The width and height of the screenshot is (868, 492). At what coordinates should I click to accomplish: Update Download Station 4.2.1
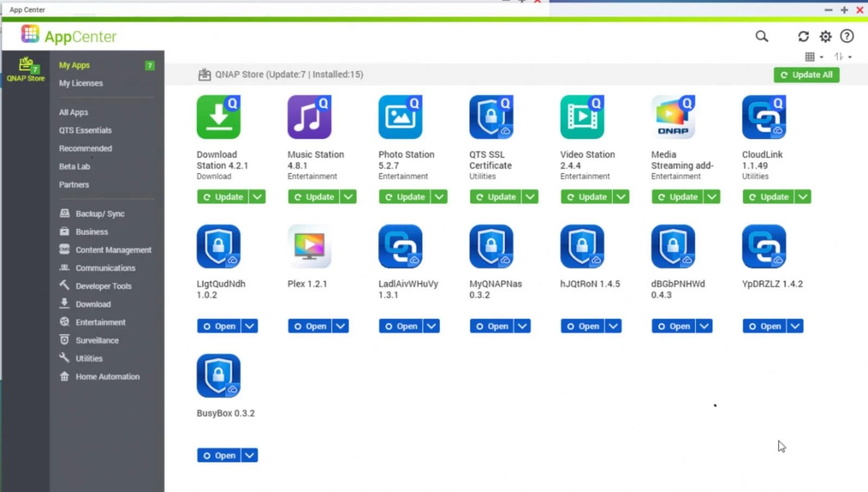[x=223, y=197]
